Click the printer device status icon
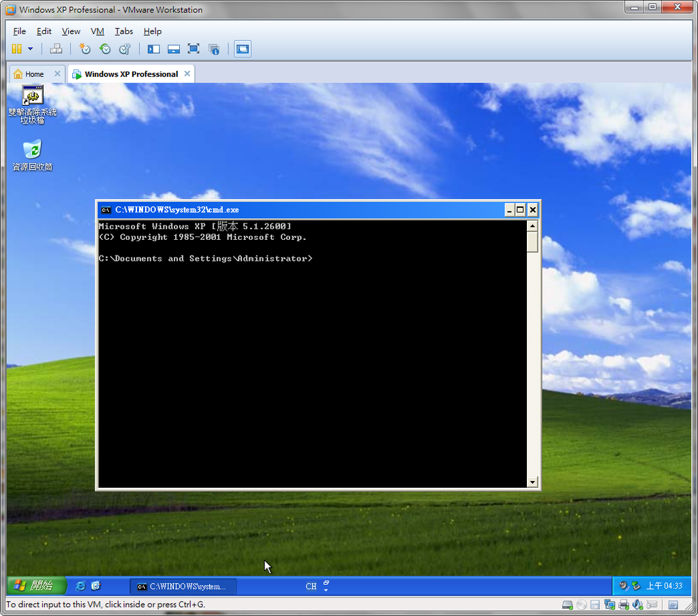Screen dimensions: 698x616 pyautogui.click(x=624, y=605)
